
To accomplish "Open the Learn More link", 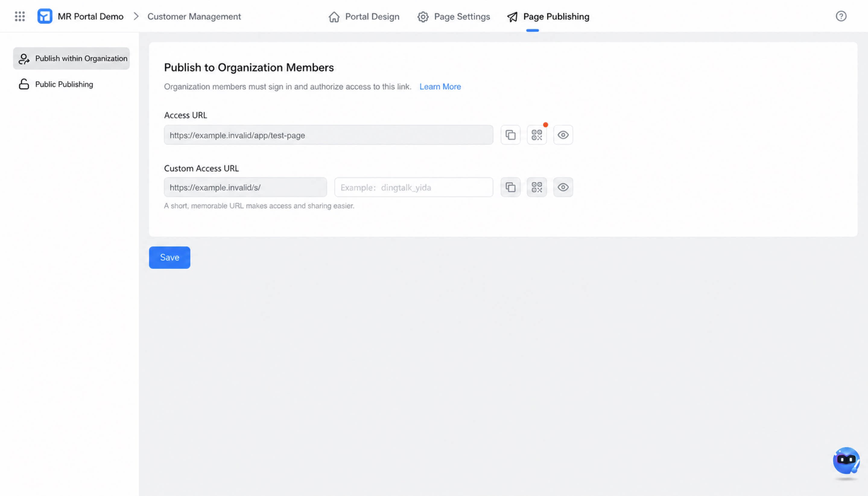I will 440,87.
